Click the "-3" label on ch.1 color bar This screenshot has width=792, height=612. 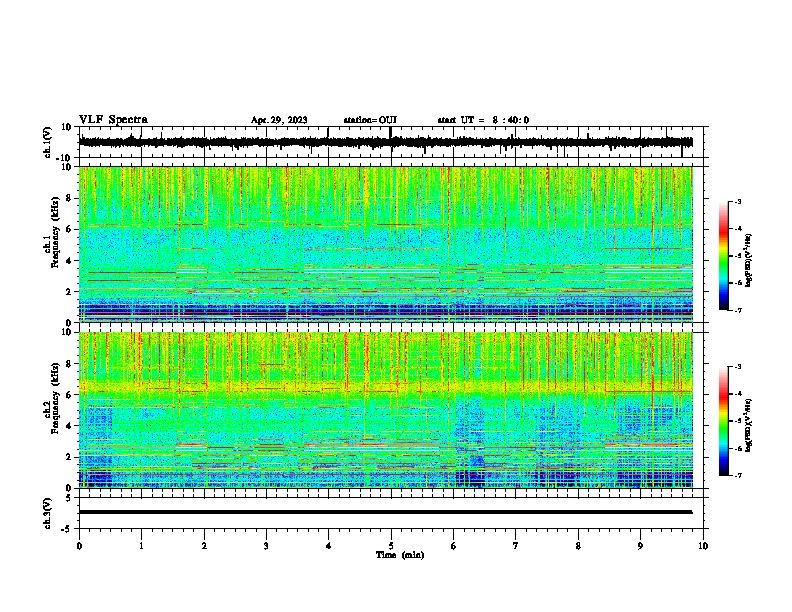point(737,201)
